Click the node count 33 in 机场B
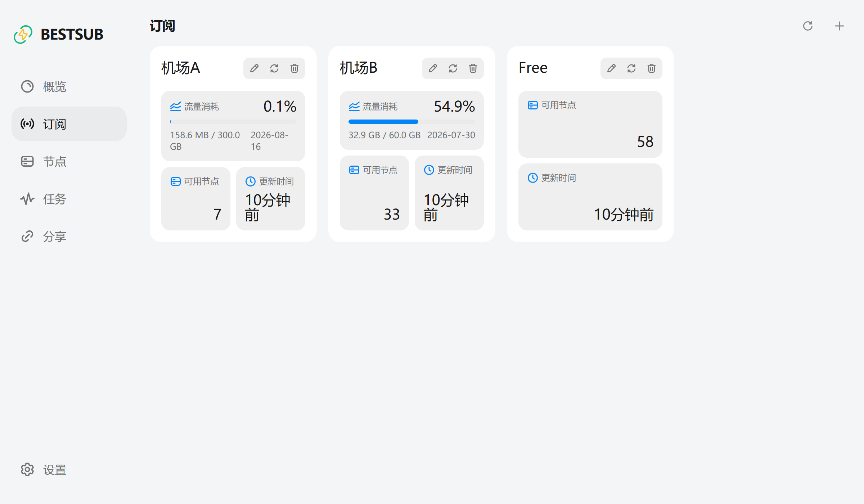The image size is (864, 504). [x=392, y=214]
